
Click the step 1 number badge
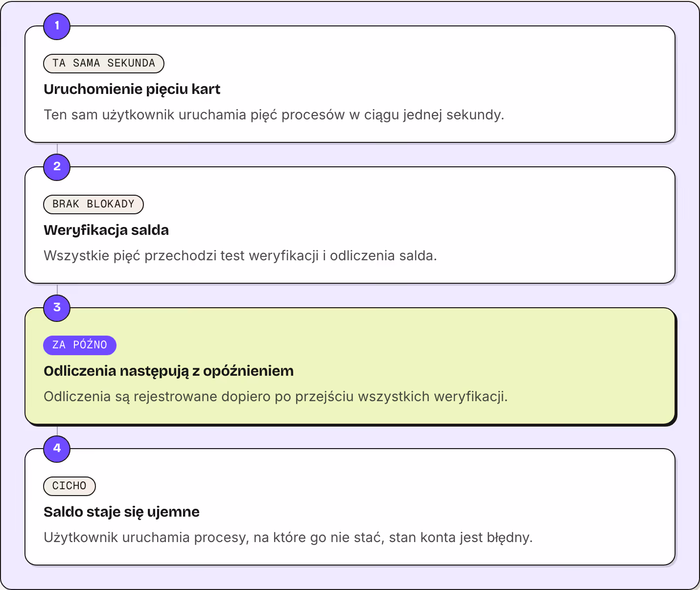coord(57,26)
